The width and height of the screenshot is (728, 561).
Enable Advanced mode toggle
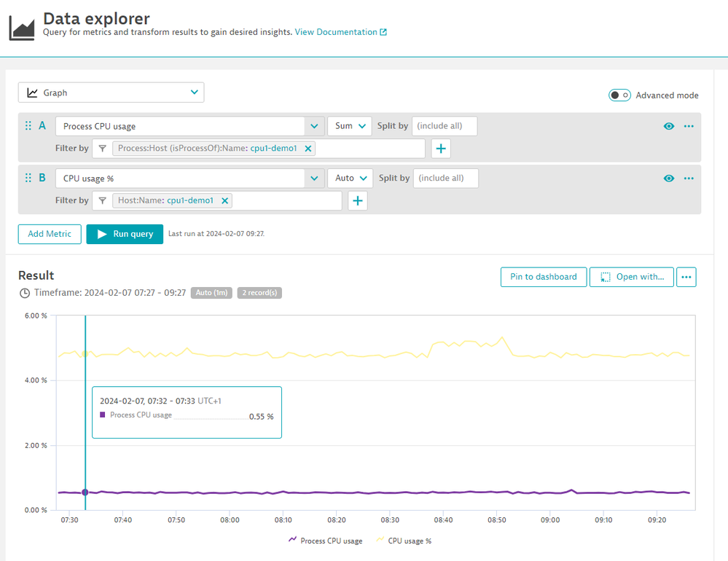pyautogui.click(x=619, y=95)
